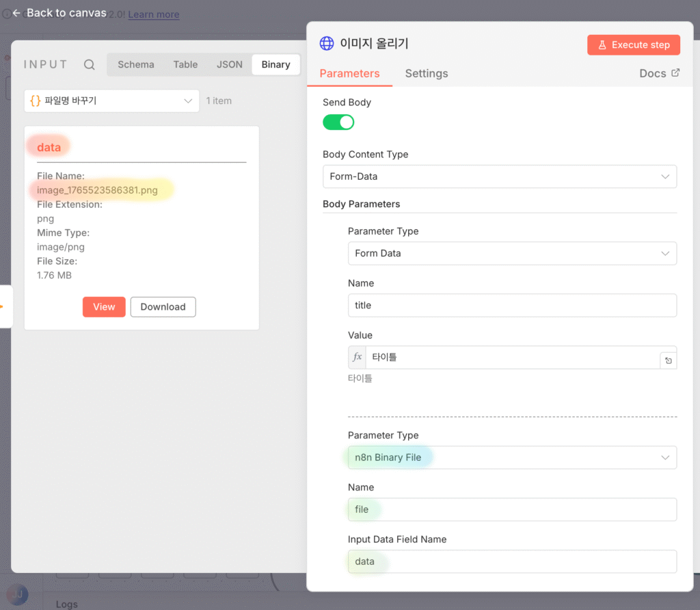Click the search magnifier icon in Input panel
This screenshot has height=610, width=700.
[90, 65]
